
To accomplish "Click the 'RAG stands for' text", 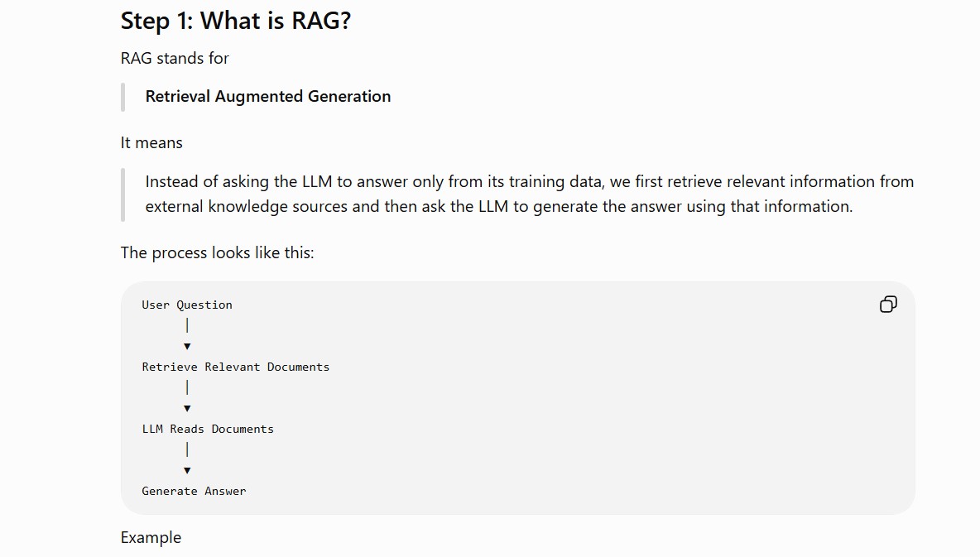I will pyautogui.click(x=175, y=58).
